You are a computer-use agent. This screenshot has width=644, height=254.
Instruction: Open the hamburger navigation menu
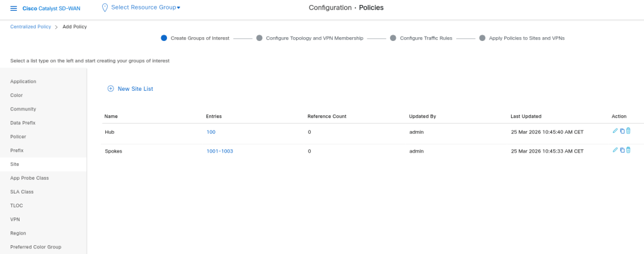click(14, 8)
